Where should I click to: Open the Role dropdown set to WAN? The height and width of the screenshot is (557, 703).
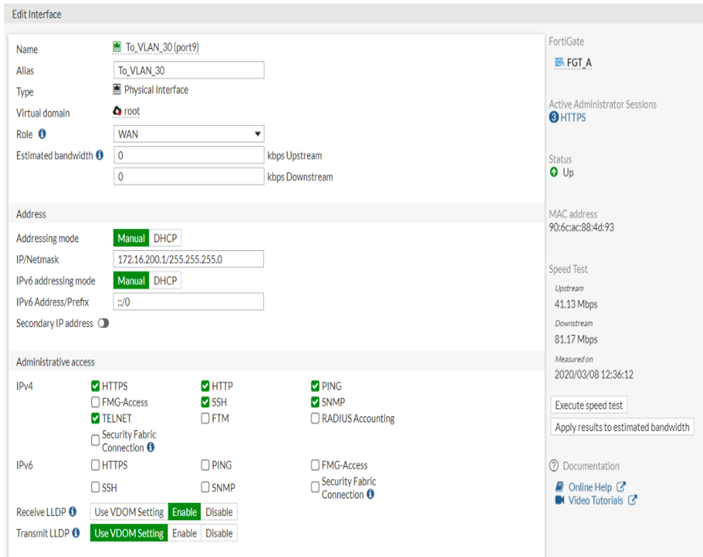[189, 134]
